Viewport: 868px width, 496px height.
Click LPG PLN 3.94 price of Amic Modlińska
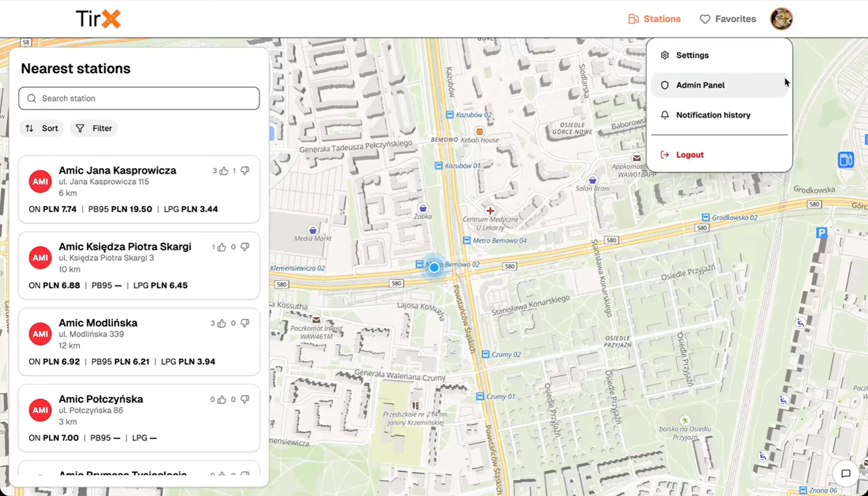pyautogui.click(x=188, y=362)
